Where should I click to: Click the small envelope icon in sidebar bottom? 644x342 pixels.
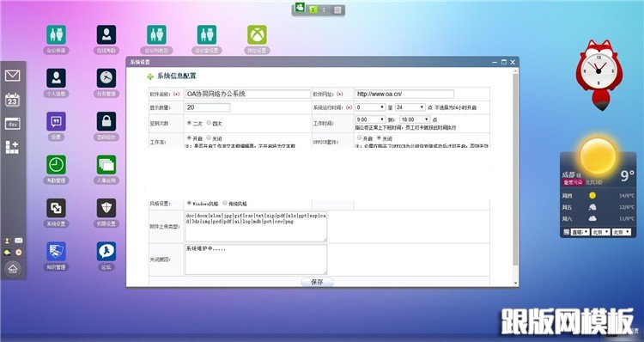[19, 241]
